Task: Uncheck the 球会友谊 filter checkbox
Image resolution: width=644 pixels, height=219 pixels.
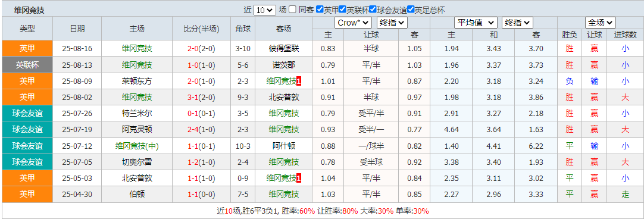Action: coord(373,10)
